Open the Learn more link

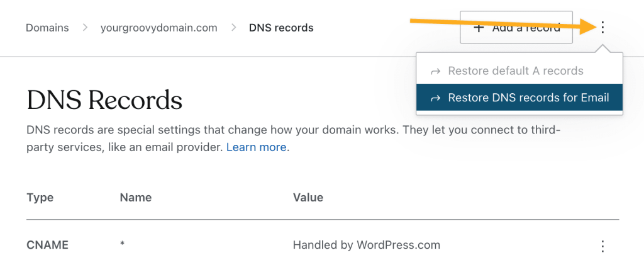(257, 147)
